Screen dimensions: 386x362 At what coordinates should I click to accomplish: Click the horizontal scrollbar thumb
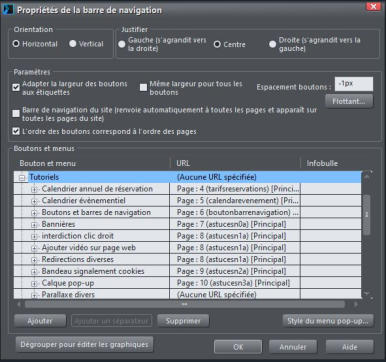(x=185, y=304)
